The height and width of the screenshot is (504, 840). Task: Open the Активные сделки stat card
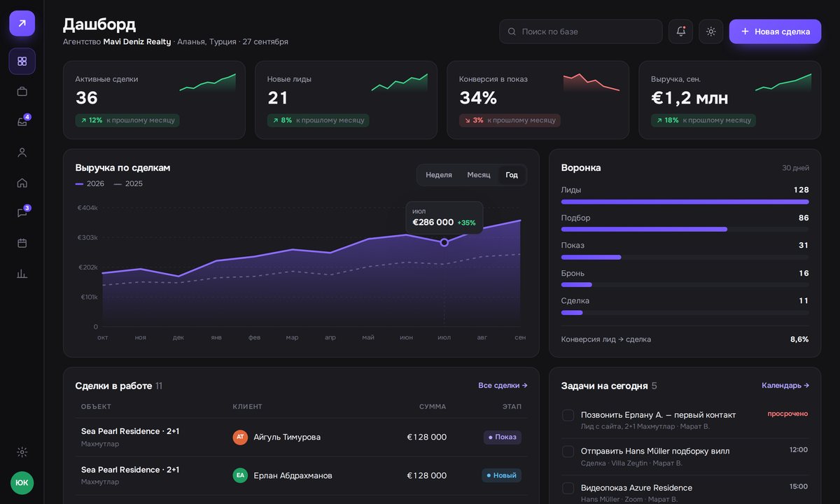pyautogui.click(x=154, y=100)
